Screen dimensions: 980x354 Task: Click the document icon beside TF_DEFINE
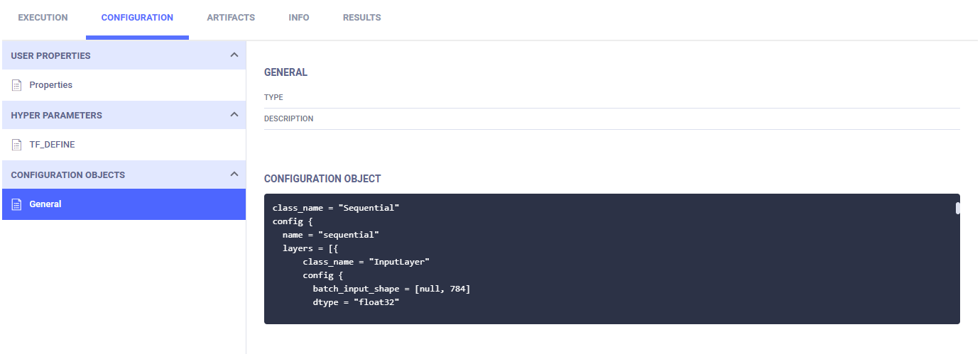click(x=17, y=145)
